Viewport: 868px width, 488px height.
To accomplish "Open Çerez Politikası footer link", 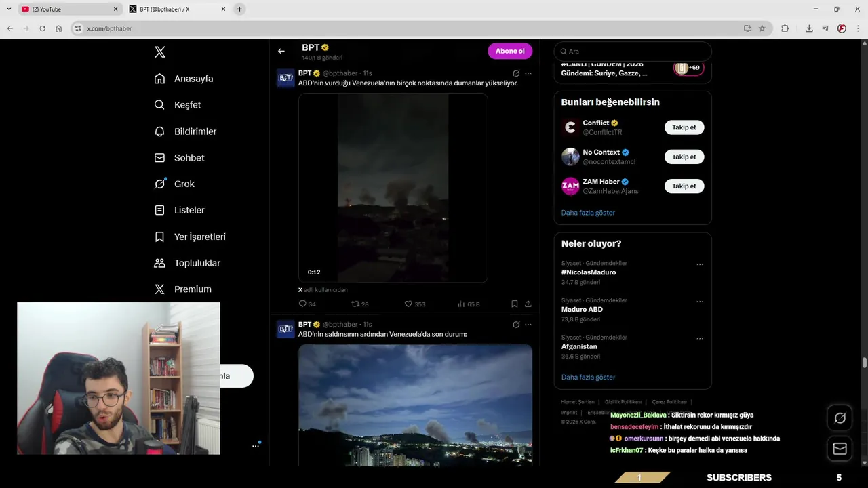I will coord(669,402).
